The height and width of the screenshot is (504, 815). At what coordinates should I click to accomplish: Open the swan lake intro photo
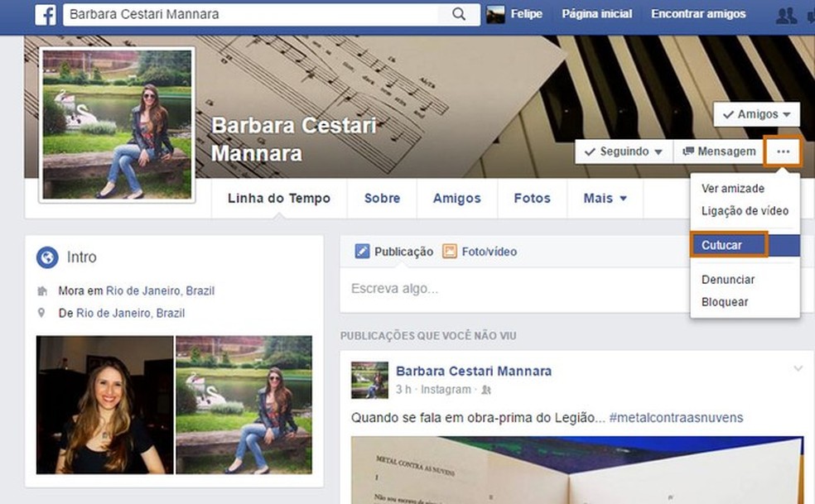(x=244, y=405)
